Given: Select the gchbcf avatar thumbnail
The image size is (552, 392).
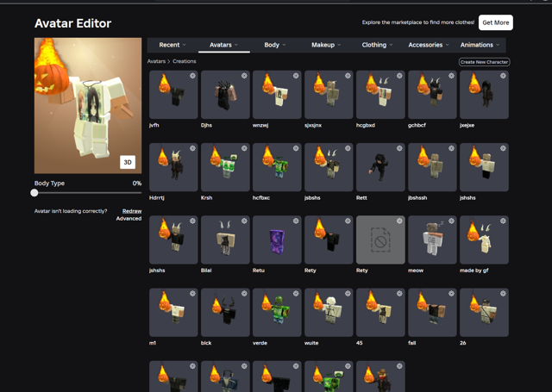Looking at the screenshot, I should [x=432, y=95].
